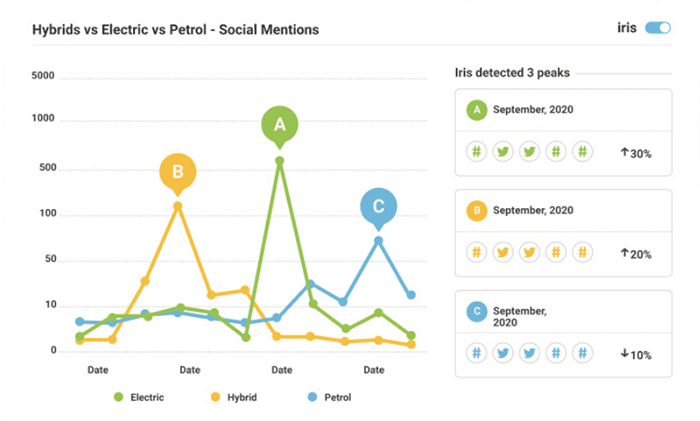The height and width of the screenshot is (421, 700).
Task: Open the green A badge in peaks panel
Action: click(x=478, y=109)
